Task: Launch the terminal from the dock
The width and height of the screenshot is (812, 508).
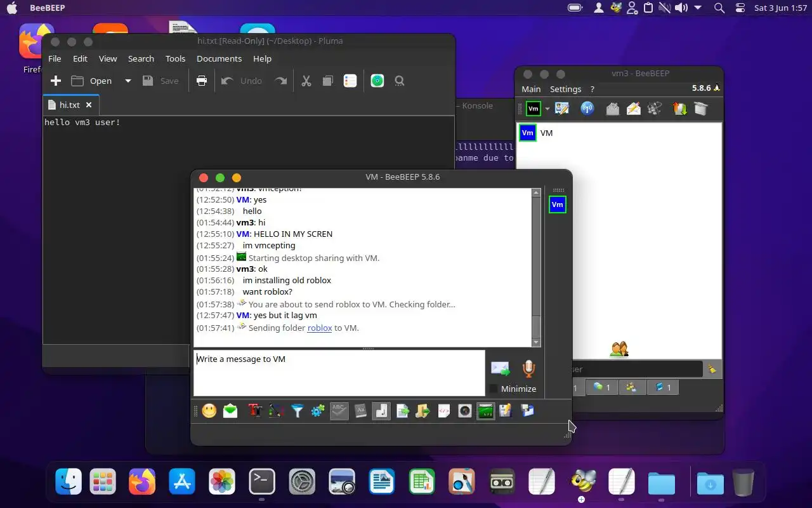Action: 262,481
